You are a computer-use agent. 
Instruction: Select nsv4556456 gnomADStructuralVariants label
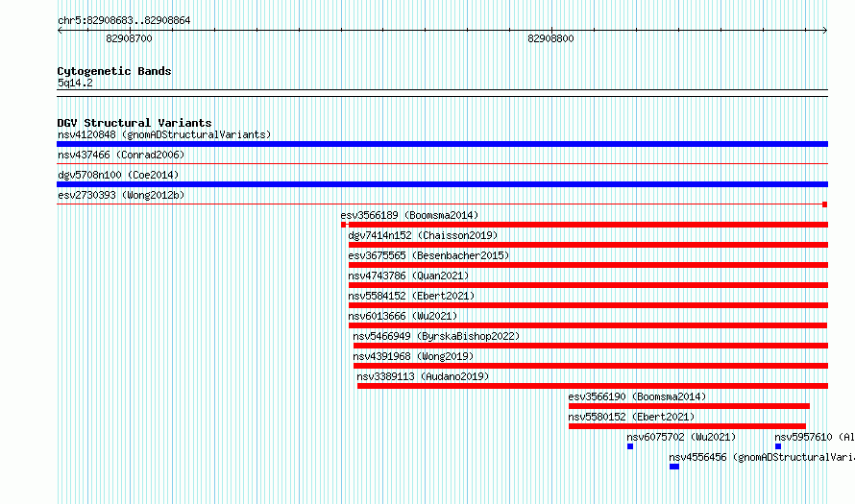762,457
